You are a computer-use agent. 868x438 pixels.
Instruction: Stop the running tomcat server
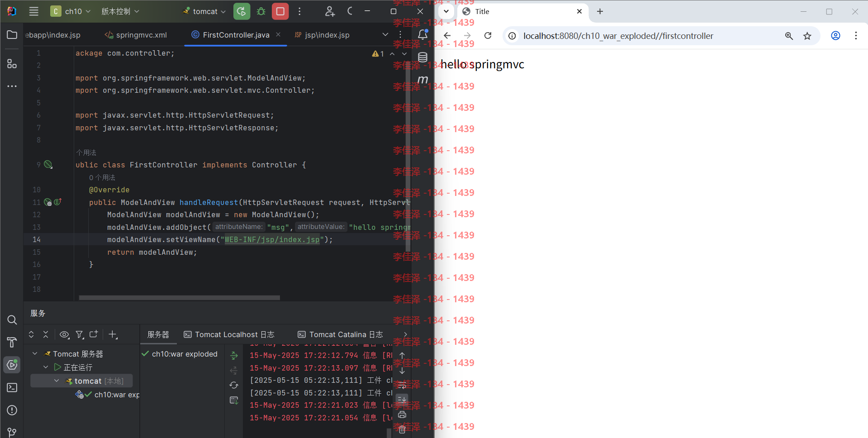[x=280, y=11]
